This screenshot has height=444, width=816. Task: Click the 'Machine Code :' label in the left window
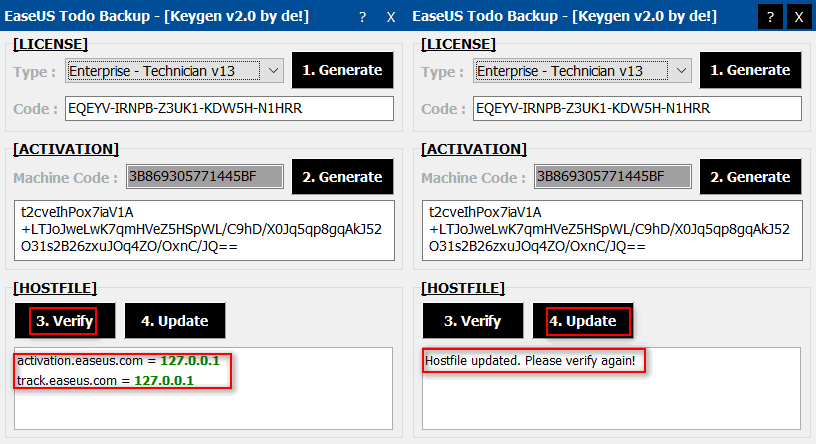66,178
